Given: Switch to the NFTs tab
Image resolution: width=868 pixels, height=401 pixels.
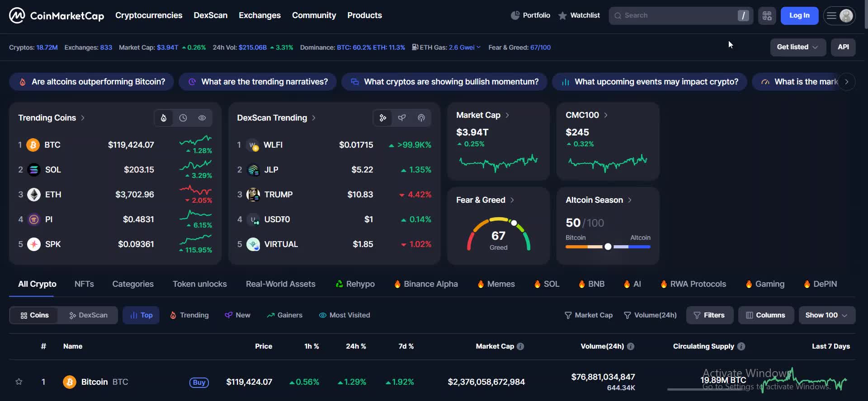Looking at the screenshot, I should 84,284.
